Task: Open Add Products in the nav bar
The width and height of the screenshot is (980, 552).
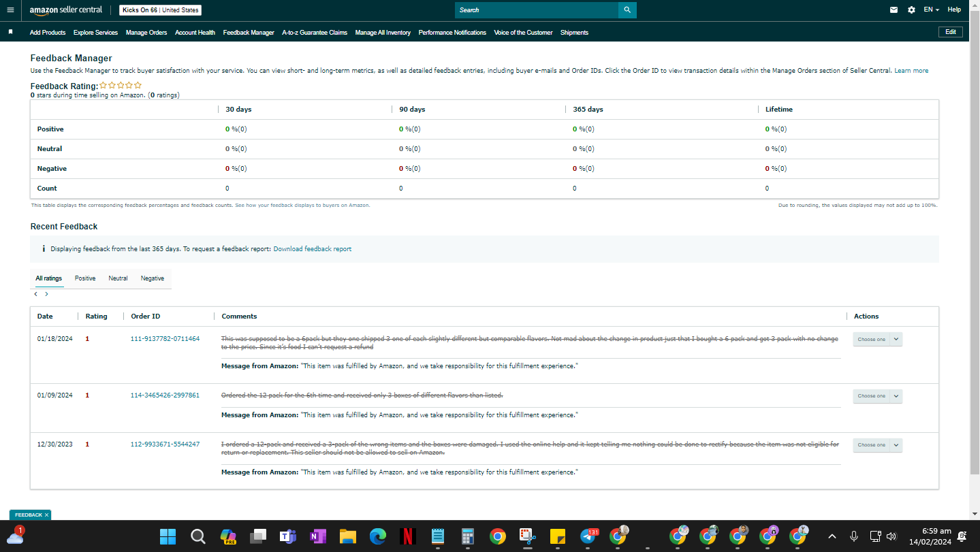Action: (48, 33)
